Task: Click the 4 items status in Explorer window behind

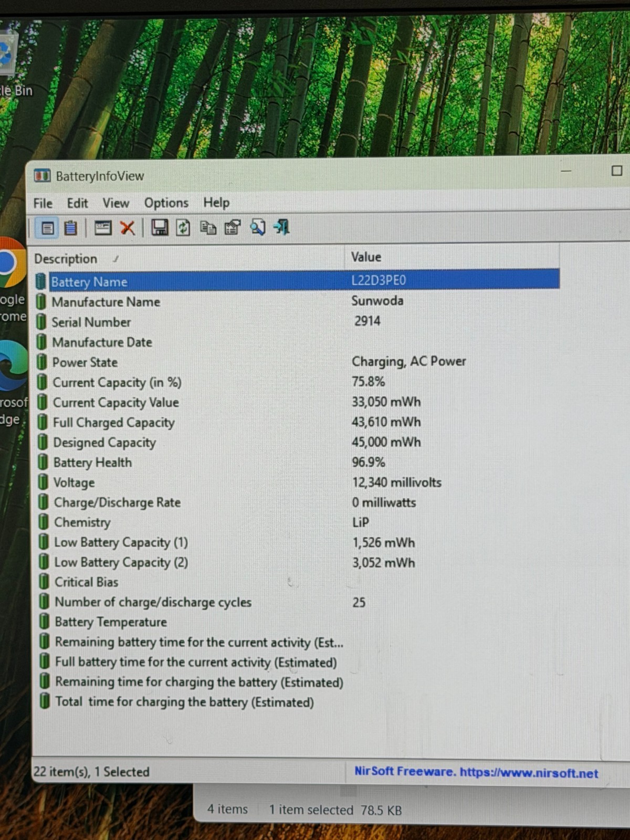Action: click(227, 809)
